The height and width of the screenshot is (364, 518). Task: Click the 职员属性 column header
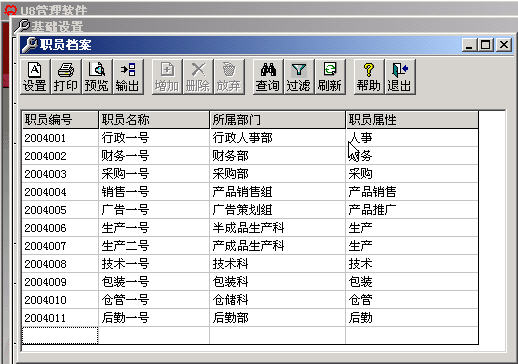(412, 120)
